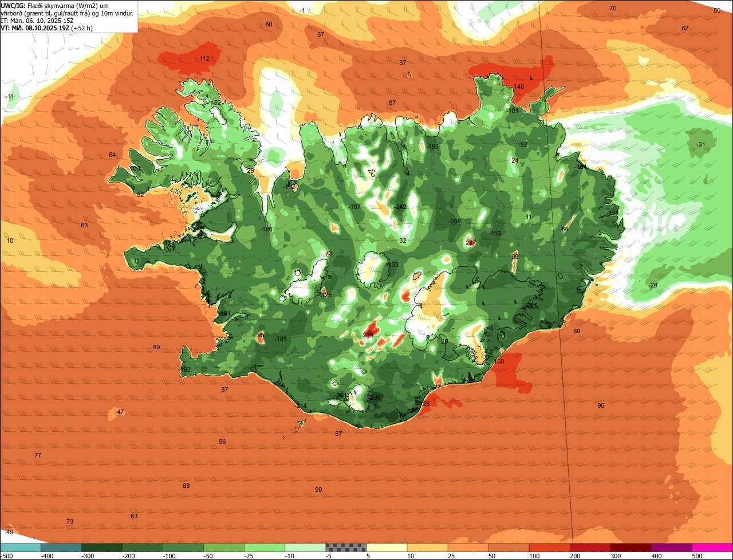The height and width of the screenshot is (560, 733).
Task: Click the flux value '49' in the bottom-left corner
Action: tap(10, 533)
